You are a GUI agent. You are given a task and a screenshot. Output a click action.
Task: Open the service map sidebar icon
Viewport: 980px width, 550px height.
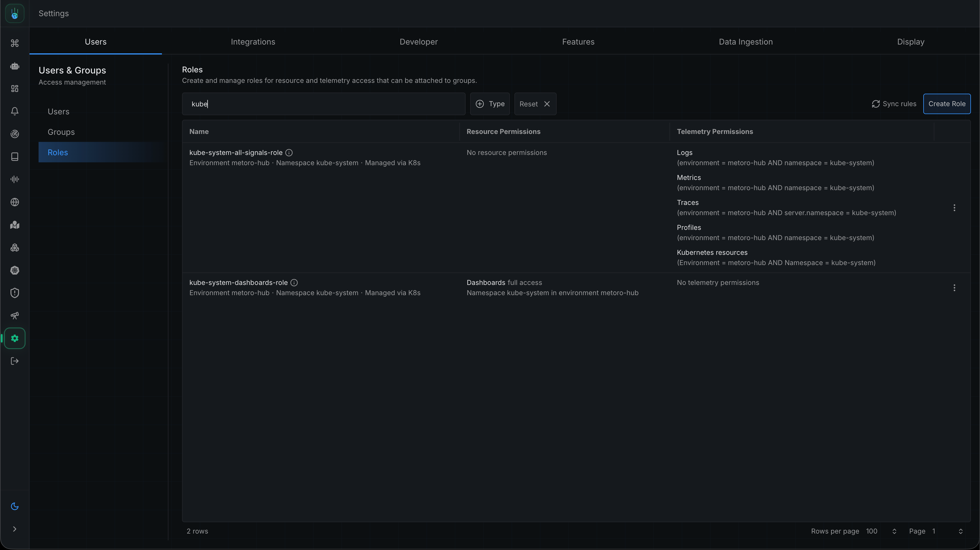[x=14, y=225]
